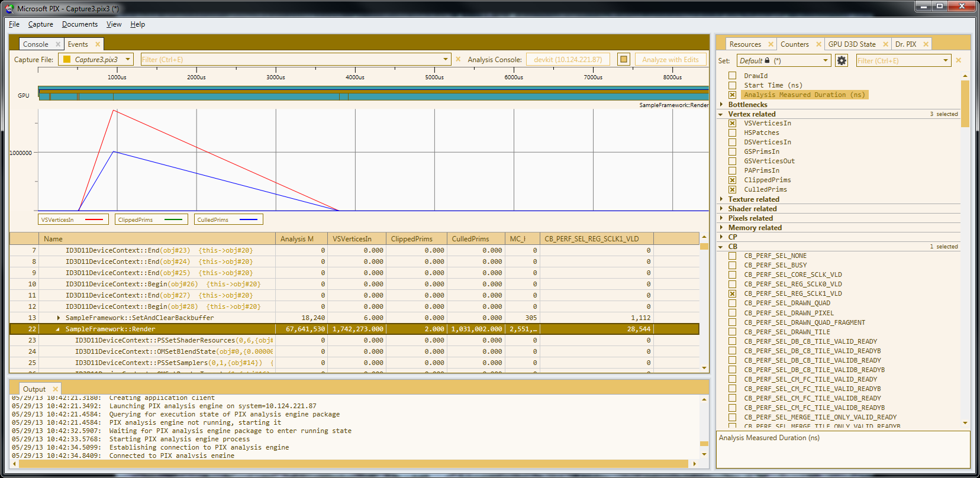The height and width of the screenshot is (478, 980).
Task: Close the Dr. PIX tab
Action: click(x=926, y=44)
